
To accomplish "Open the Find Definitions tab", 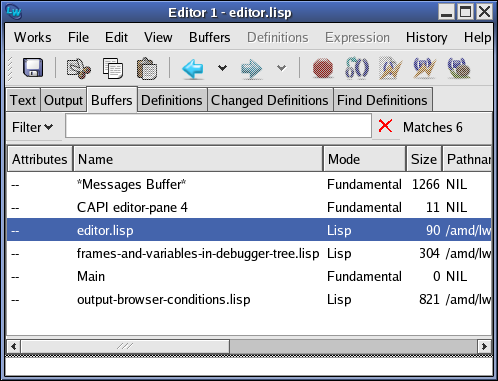I will (382, 100).
